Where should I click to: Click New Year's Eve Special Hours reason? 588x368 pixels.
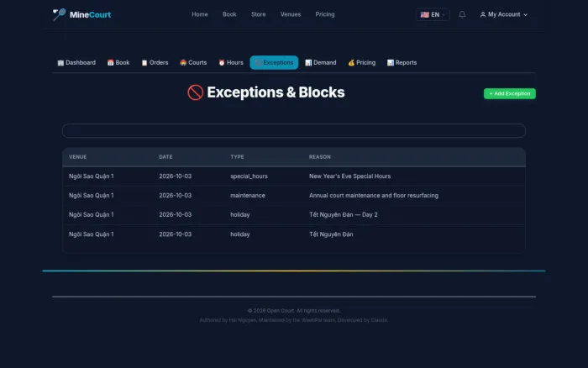tap(350, 176)
